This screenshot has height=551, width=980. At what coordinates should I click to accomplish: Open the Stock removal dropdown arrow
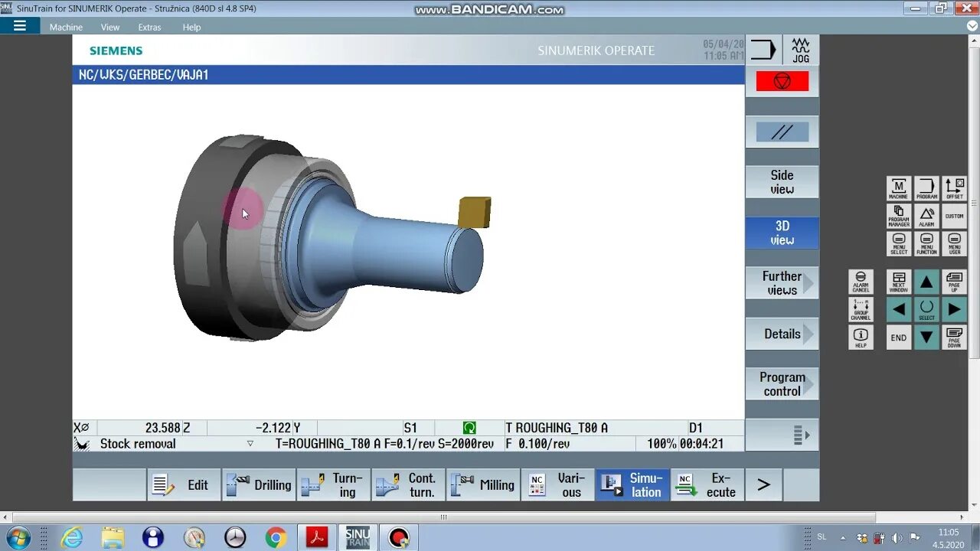[x=250, y=444]
